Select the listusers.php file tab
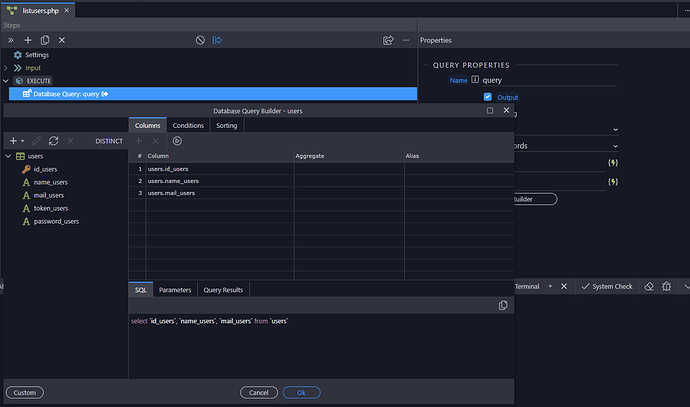Viewport: 690px width, 407px height. 40,11
